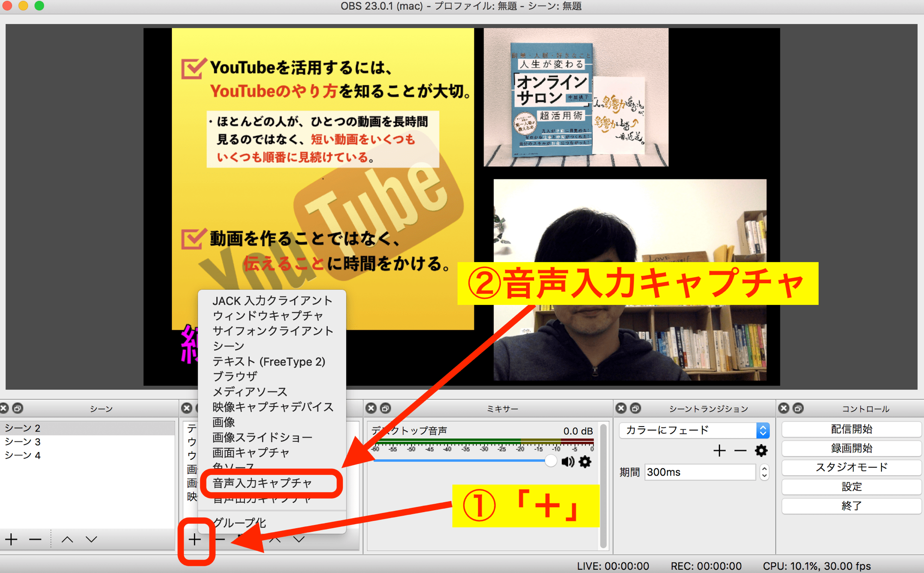The width and height of the screenshot is (924, 573).
Task: Close the コントロール dock panel
Action: tap(784, 408)
